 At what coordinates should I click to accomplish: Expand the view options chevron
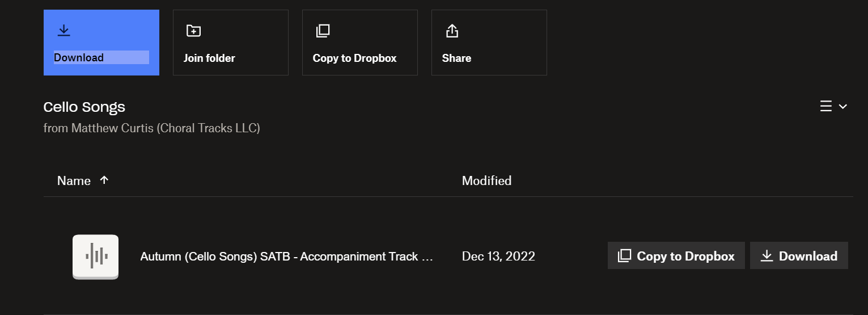pyautogui.click(x=843, y=106)
